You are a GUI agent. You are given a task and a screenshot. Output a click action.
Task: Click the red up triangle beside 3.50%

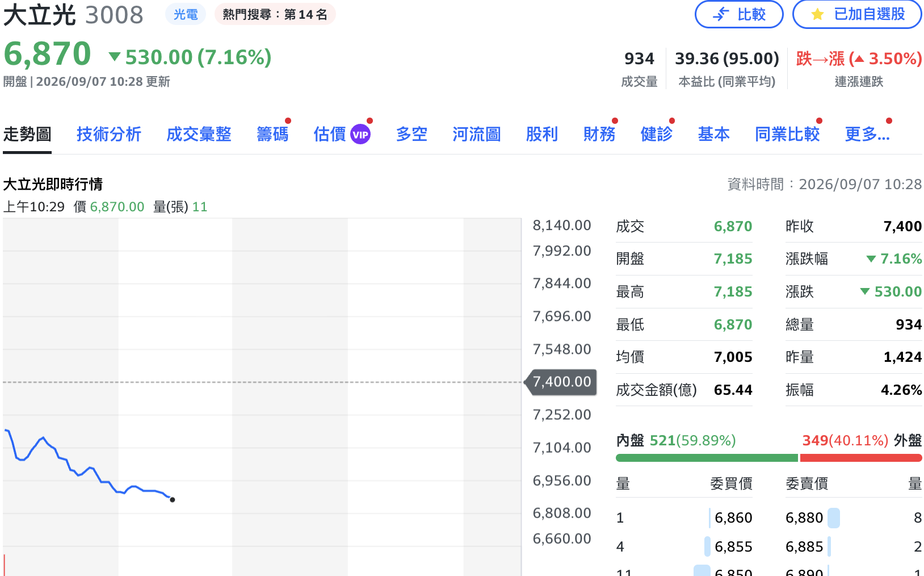[x=859, y=59]
